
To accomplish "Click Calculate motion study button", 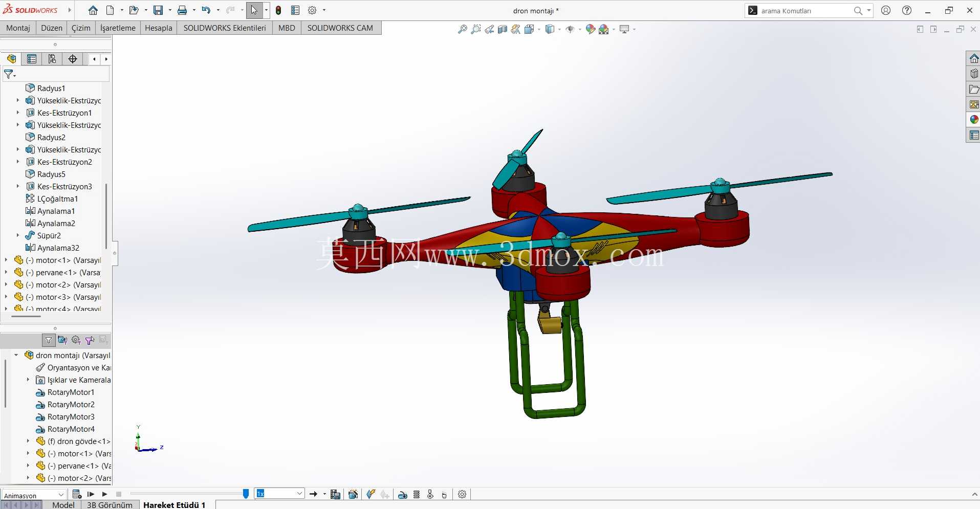I will (x=77, y=494).
